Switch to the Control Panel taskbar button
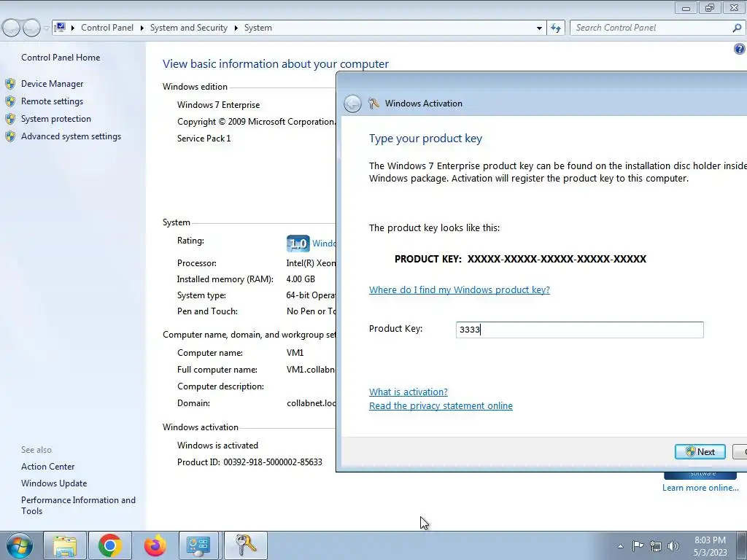Viewport: 747px width, 560px height. (x=198, y=545)
